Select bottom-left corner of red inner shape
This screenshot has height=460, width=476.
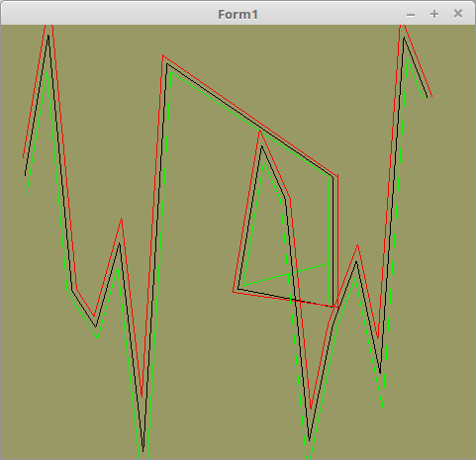pyautogui.click(x=234, y=292)
